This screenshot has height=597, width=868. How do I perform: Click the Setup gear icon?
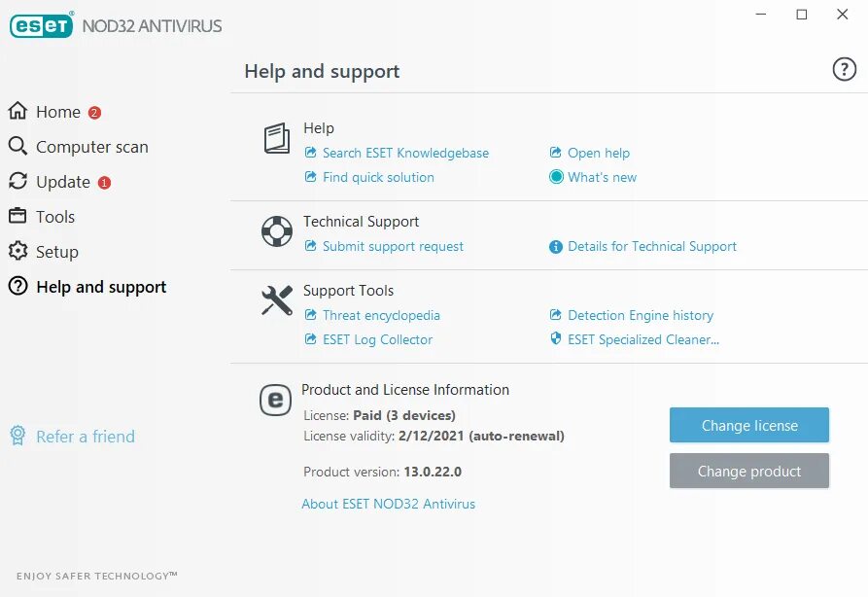click(x=17, y=251)
